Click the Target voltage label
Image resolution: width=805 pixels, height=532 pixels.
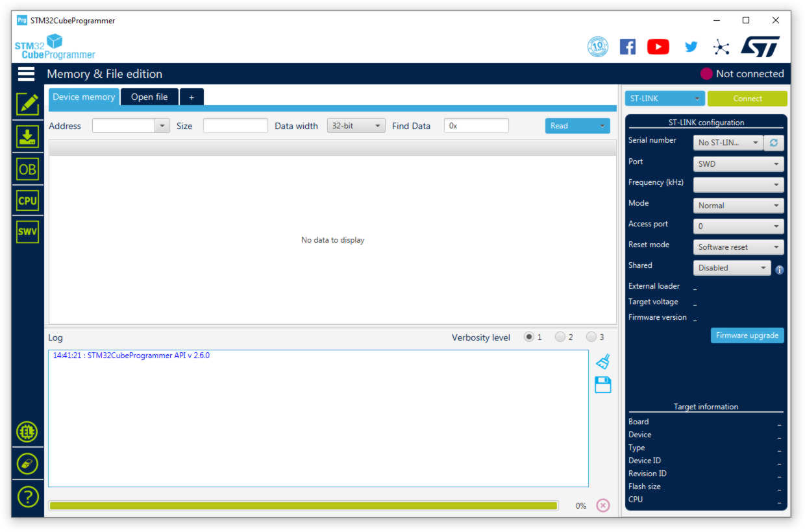(x=653, y=302)
